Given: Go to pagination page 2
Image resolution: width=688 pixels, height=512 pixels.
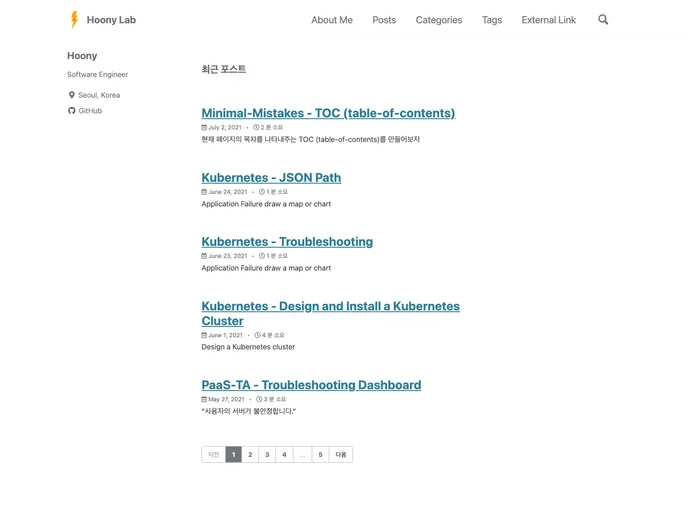Looking at the screenshot, I should point(250,455).
